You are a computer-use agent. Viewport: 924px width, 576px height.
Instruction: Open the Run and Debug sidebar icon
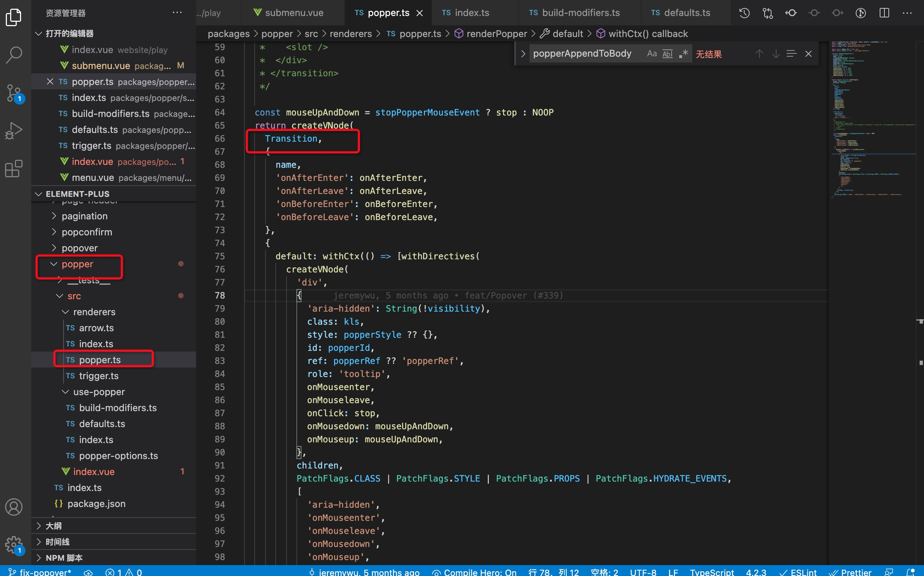[14, 130]
